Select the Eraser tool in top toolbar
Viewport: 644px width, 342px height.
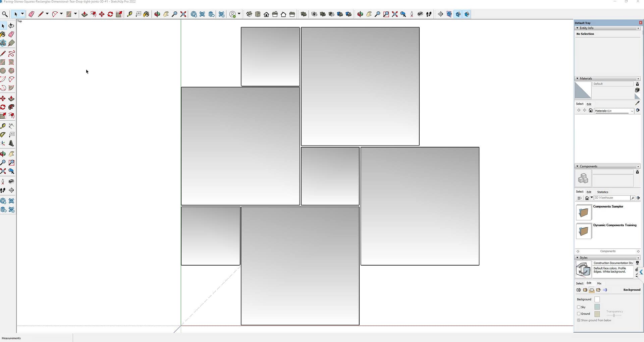31,14
